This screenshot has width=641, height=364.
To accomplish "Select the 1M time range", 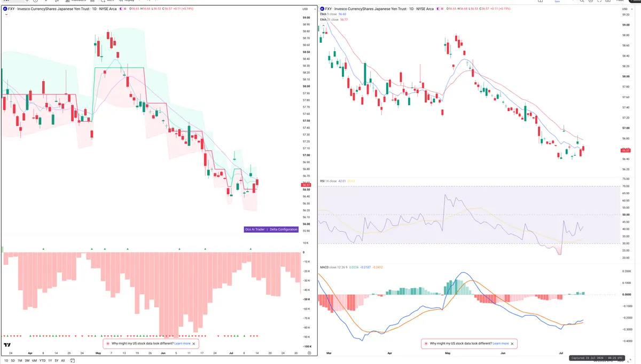I will (x=20, y=361).
